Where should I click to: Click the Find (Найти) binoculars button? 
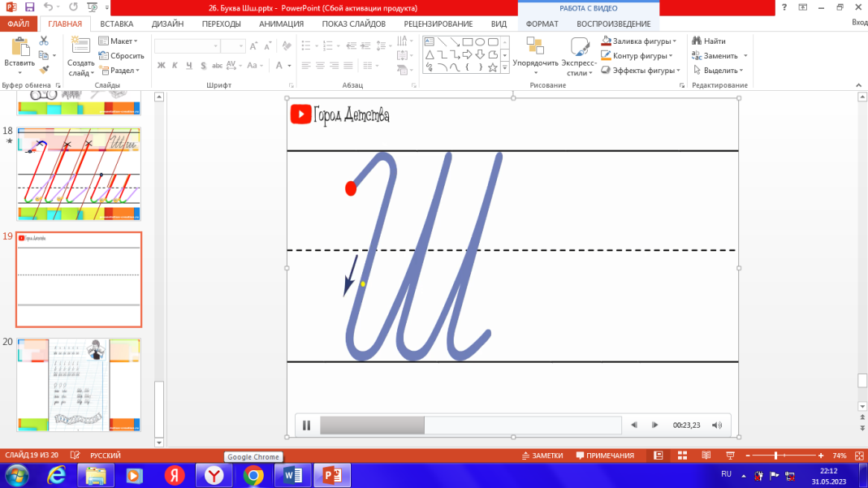click(x=708, y=41)
